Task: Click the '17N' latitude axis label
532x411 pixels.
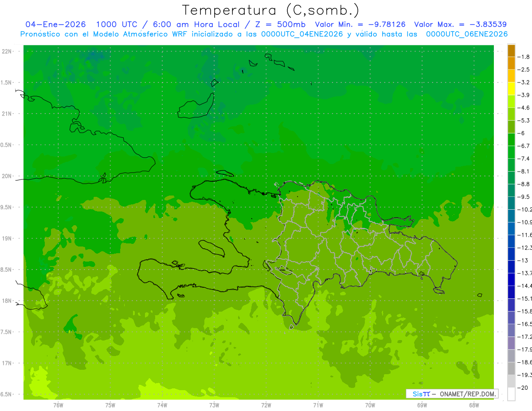Action: pos(7,364)
